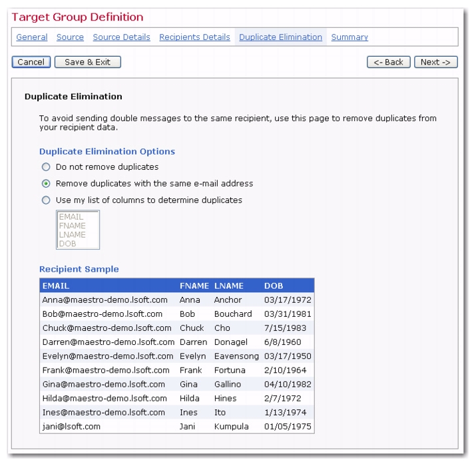
Task: Click last name Kumpula cell
Action: (x=231, y=426)
